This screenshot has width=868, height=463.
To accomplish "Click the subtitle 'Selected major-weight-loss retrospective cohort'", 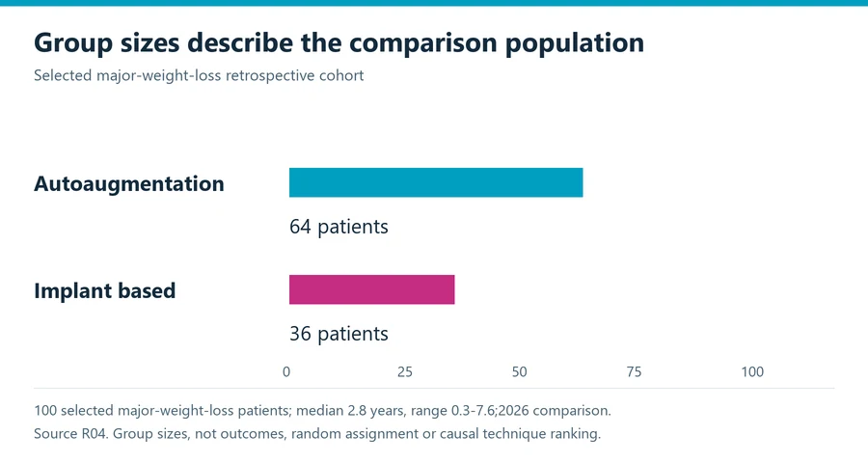I will pos(199,75).
